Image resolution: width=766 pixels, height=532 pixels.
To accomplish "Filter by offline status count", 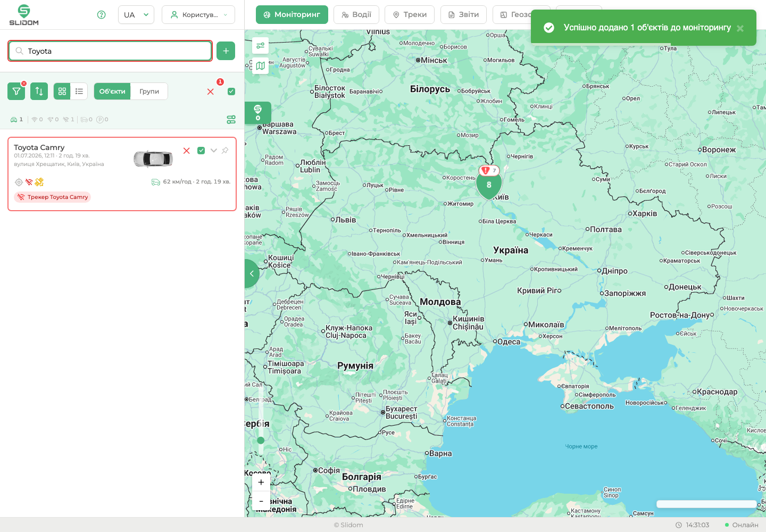I will click(69, 120).
